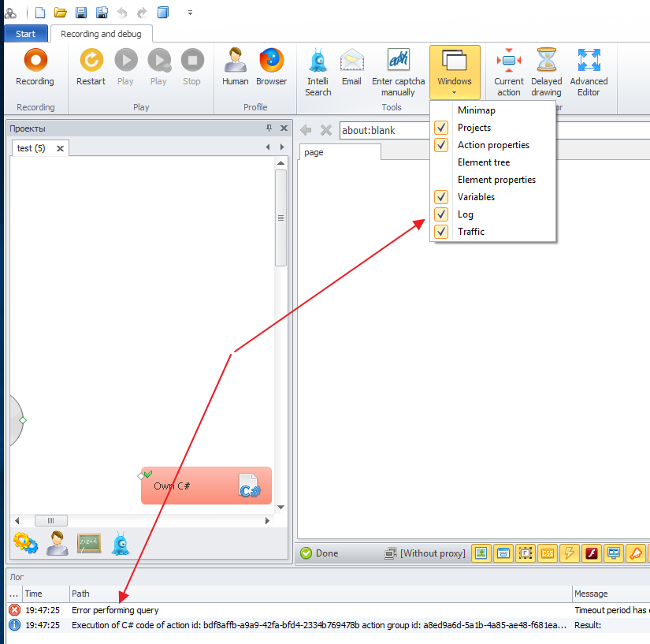Click the about:blank address field

pos(384,130)
